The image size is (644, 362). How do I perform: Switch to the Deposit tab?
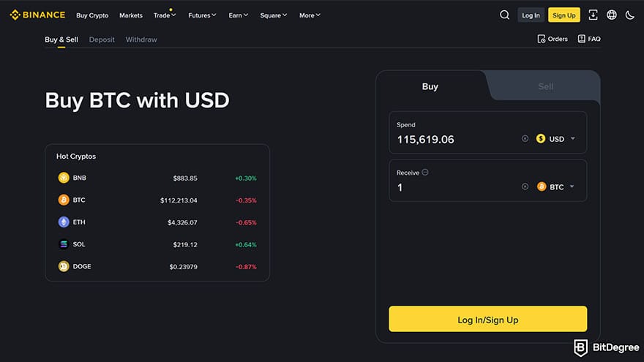click(102, 39)
